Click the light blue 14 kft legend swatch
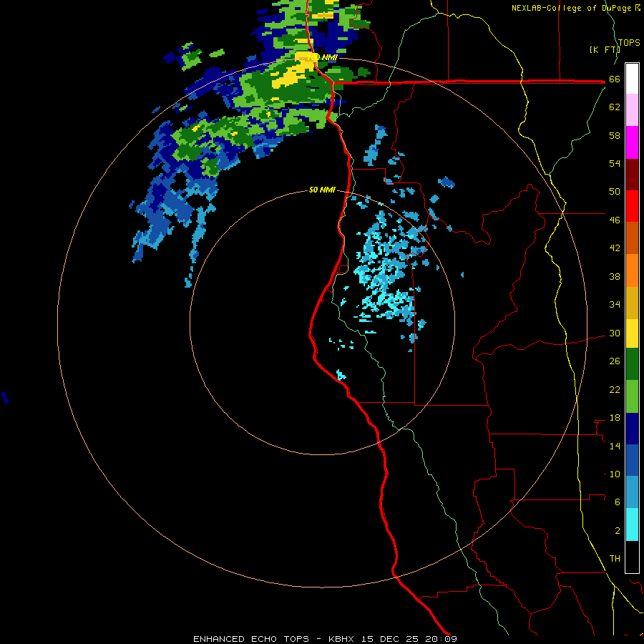Image resolution: width=644 pixels, height=644 pixels. [632, 492]
